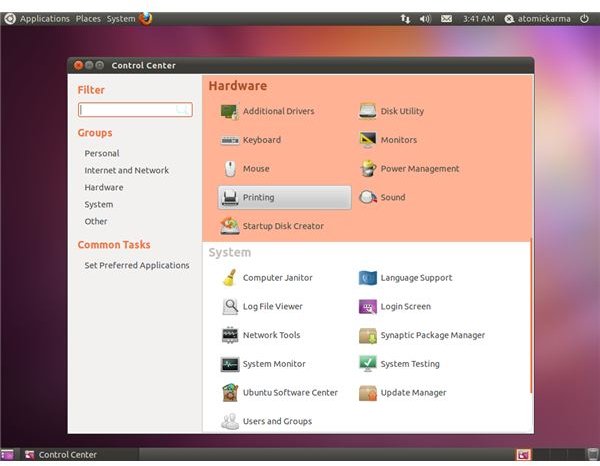
Task: Click the Update Manager icon
Action: [x=368, y=393]
